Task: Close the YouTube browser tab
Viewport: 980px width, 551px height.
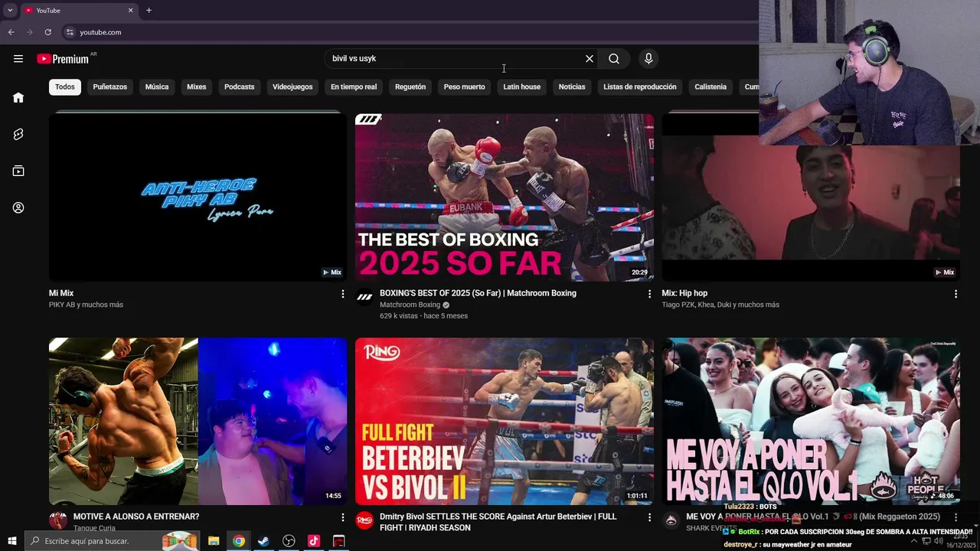Action: point(130,10)
